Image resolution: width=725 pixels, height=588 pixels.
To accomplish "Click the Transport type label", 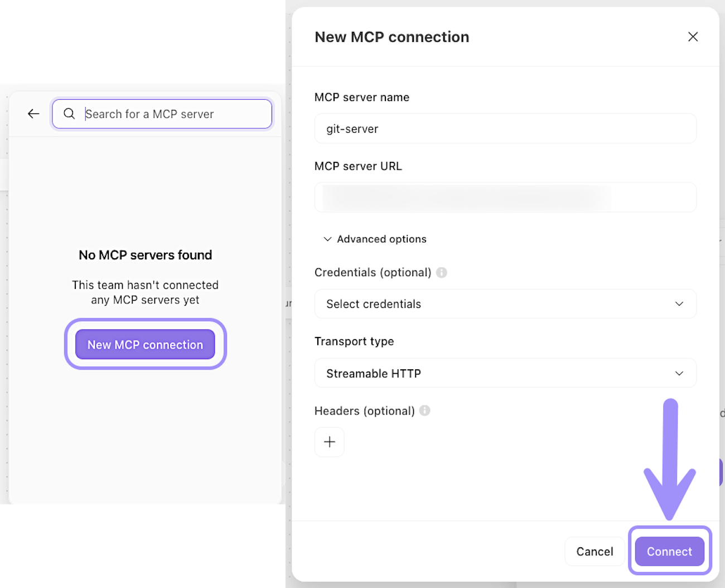I will click(x=354, y=341).
